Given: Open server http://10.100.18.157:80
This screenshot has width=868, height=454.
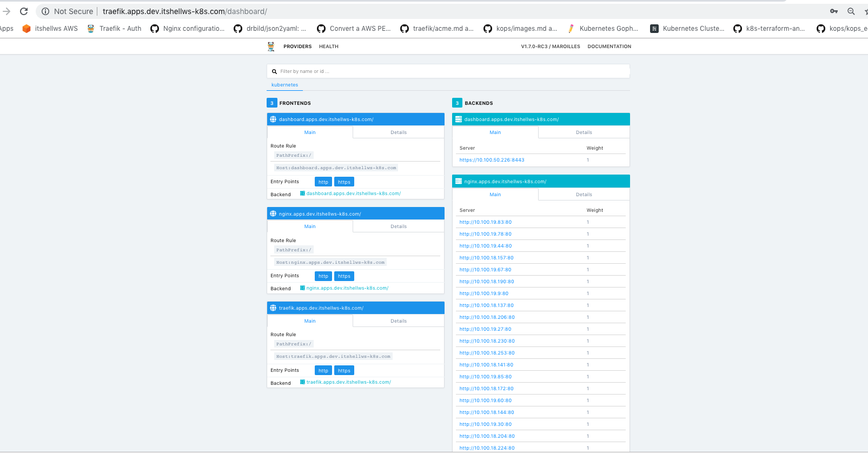Looking at the screenshot, I should pyautogui.click(x=486, y=258).
